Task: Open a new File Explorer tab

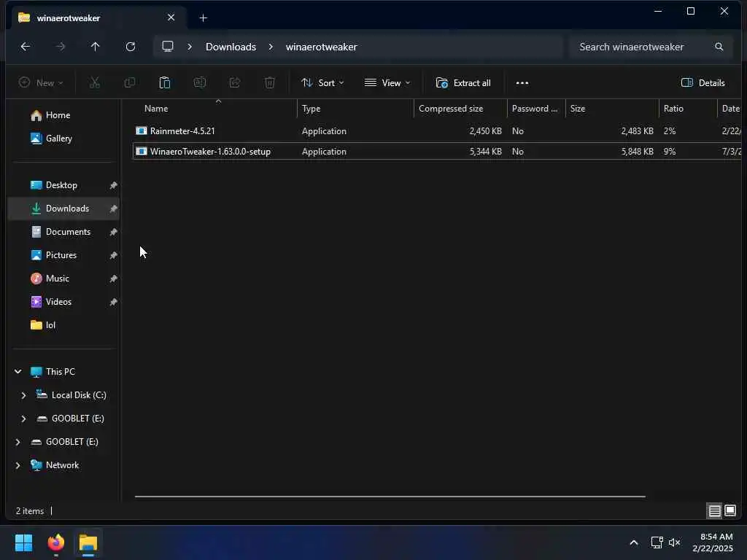Action: 204,18
